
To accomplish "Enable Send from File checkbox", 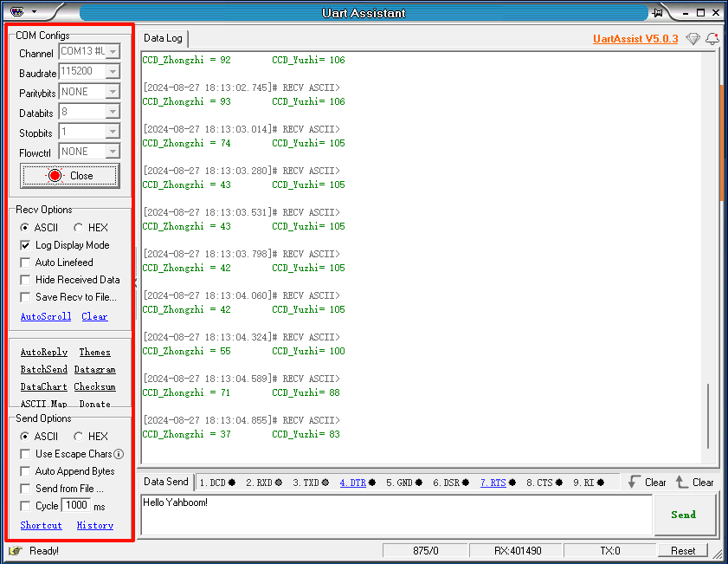I will pyautogui.click(x=25, y=489).
